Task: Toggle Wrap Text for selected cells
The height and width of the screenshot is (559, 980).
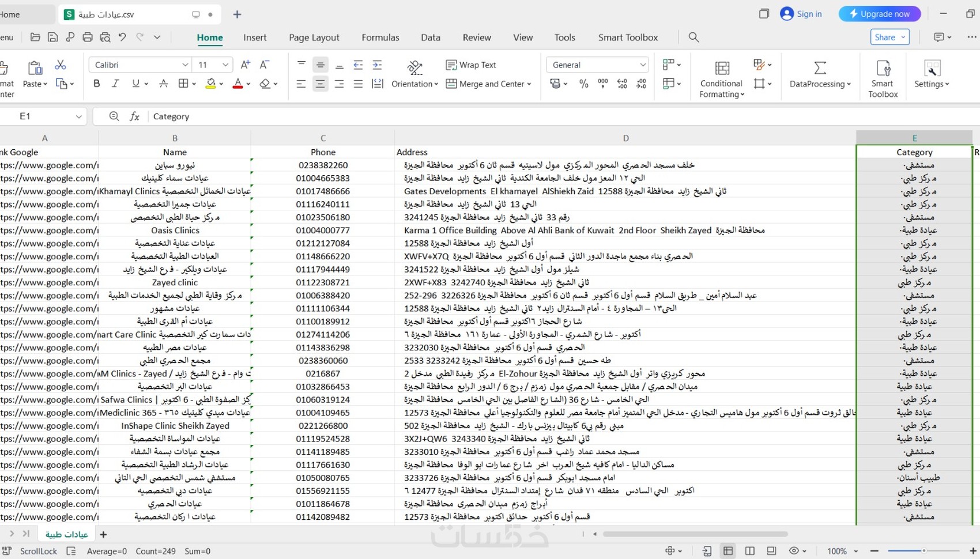Action: tap(471, 65)
